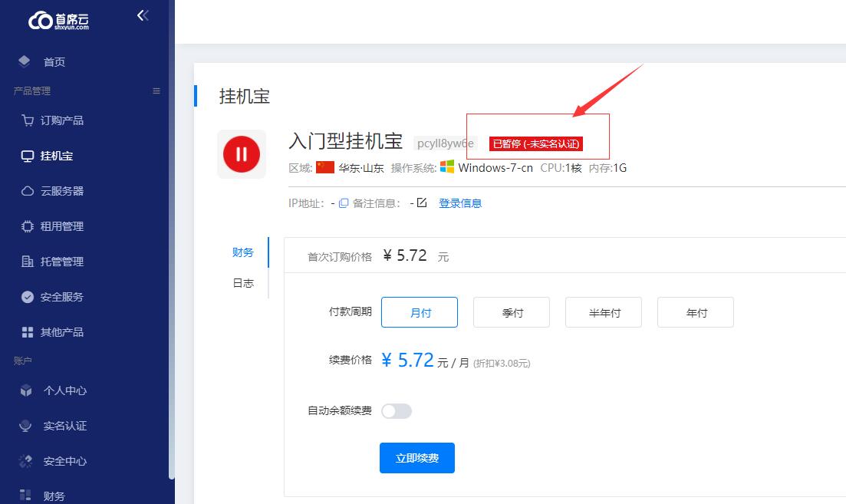The image size is (846, 504).
Task: Click the 首席云 logo
Action: (59, 20)
